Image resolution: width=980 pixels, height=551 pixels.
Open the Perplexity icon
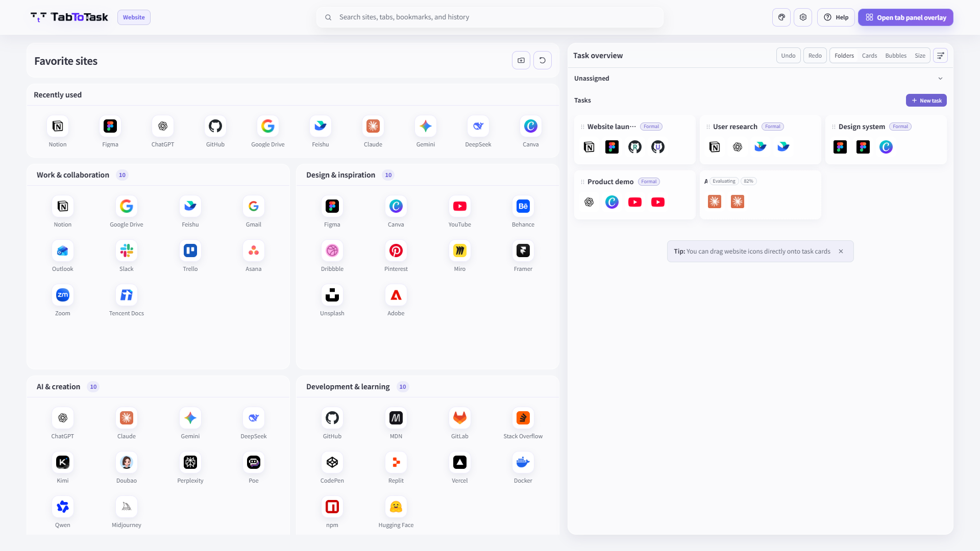pyautogui.click(x=190, y=462)
